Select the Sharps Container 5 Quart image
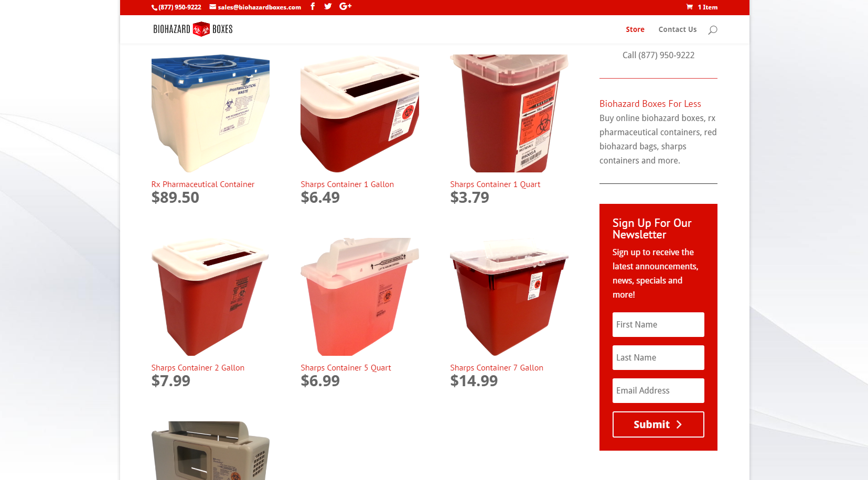 pyautogui.click(x=360, y=297)
